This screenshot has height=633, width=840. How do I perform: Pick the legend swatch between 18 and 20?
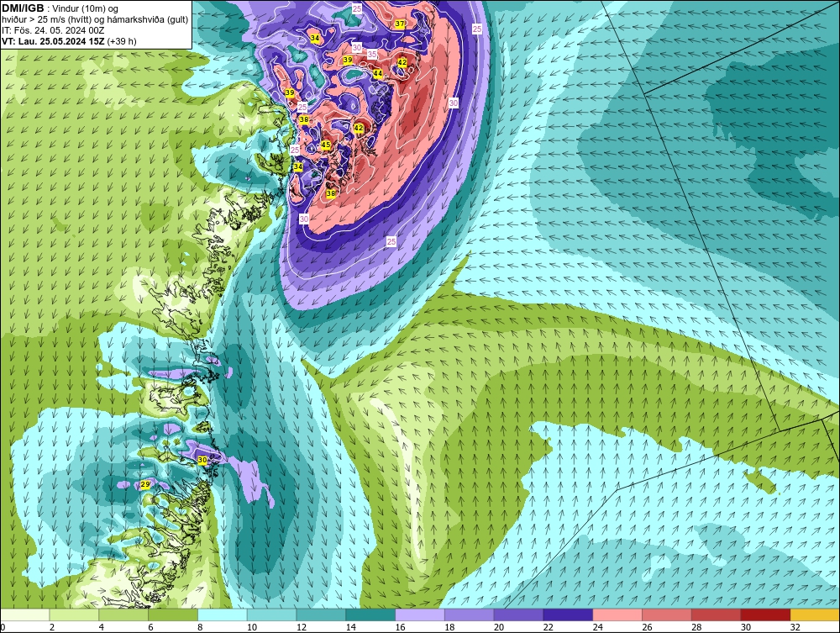470,615
